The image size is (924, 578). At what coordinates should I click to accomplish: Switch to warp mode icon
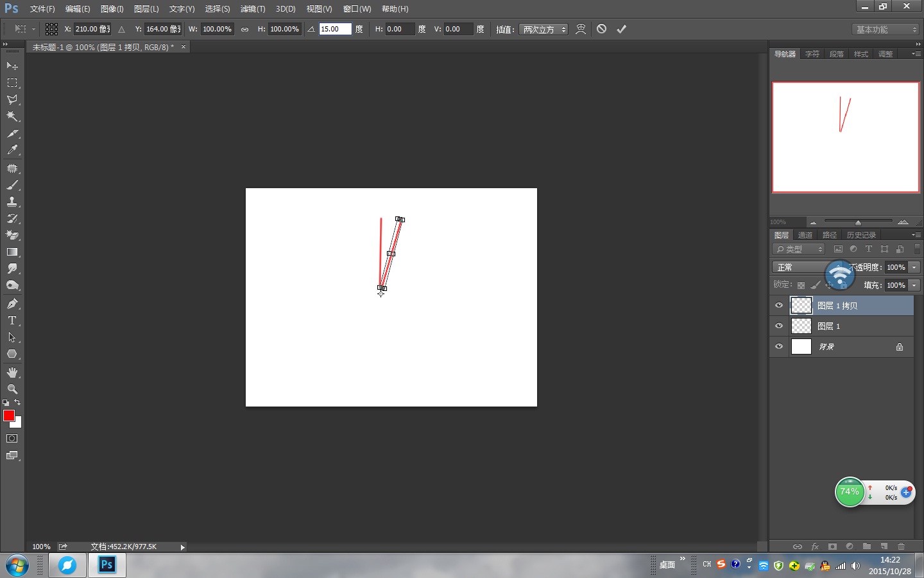click(581, 29)
